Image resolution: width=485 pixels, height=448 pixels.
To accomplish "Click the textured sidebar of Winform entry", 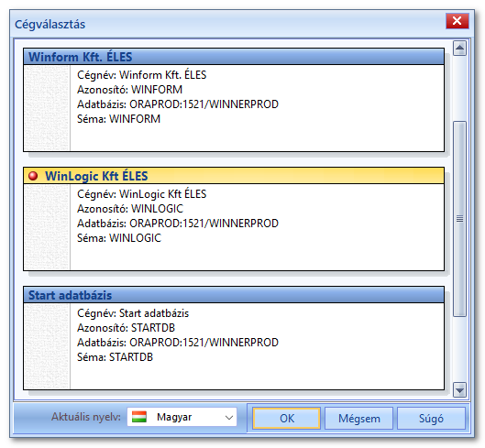I will coord(47,108).
